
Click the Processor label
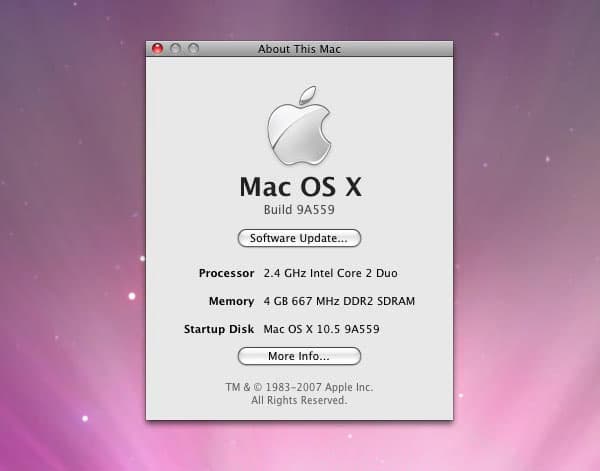tap(227, 273)
